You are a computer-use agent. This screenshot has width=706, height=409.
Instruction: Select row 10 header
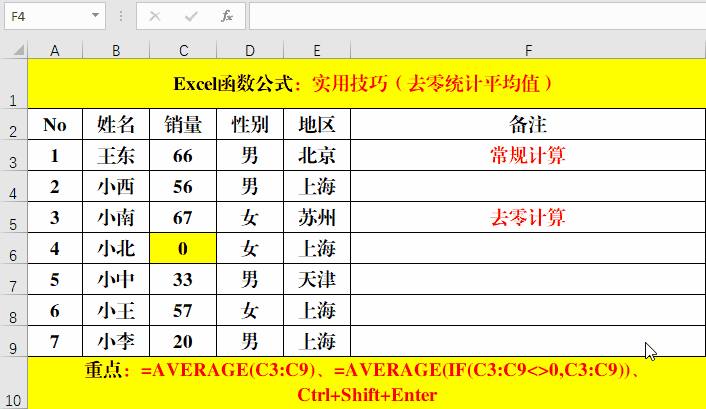(14, 383)
